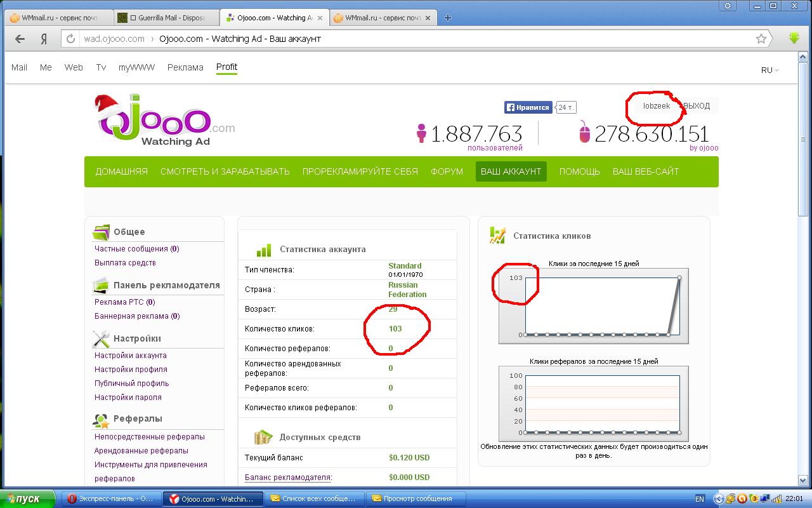The height and width of the screenshot is (508, 812).
Task: Open browser settings gear in the title bar
Action: click(x=728, y=6)
